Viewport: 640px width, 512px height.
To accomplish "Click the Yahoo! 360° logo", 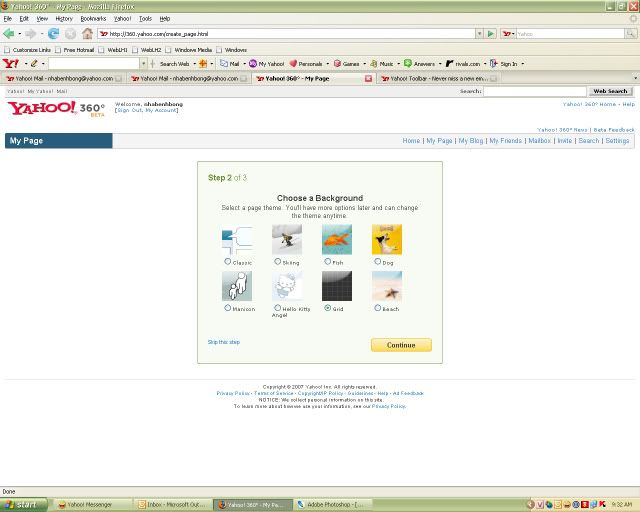I will tap(56, 109).
